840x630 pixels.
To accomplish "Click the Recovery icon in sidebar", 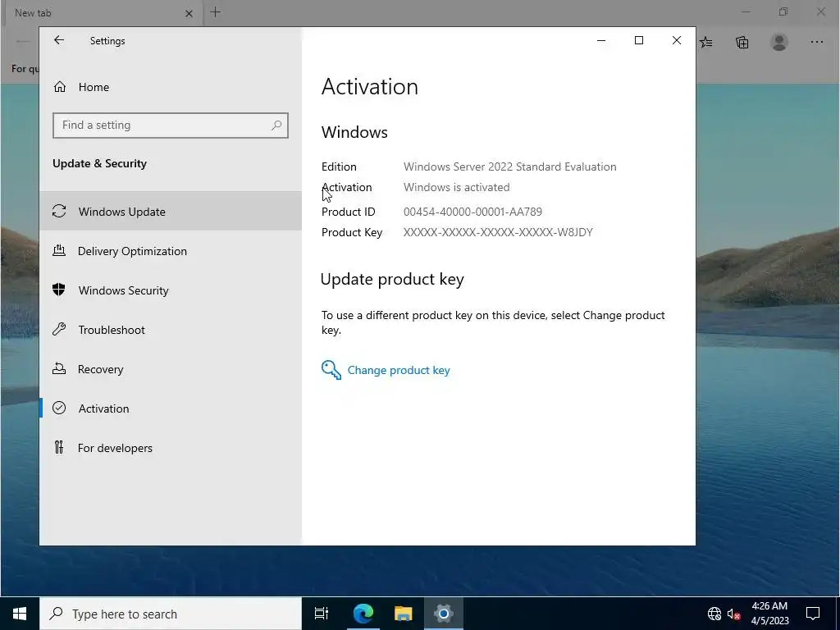I will (59, 368).
